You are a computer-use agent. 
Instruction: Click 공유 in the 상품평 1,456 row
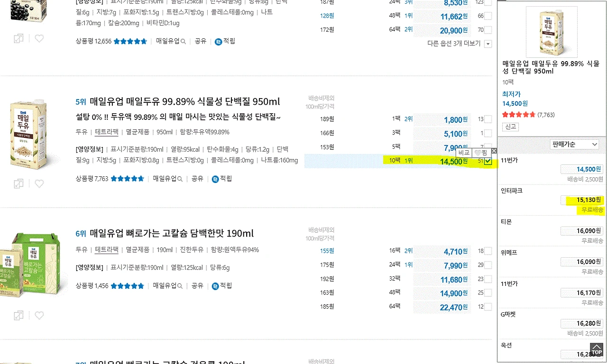[x=197, y=286]
